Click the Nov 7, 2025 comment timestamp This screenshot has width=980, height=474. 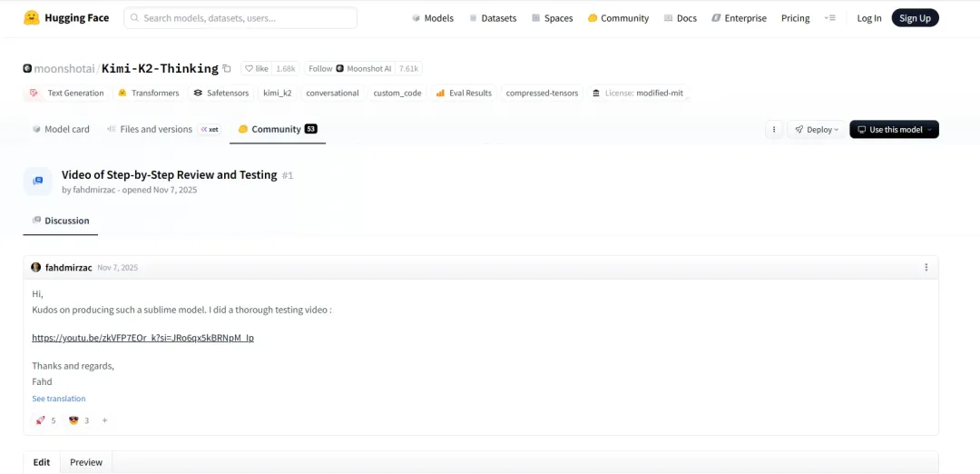[117, 268]
